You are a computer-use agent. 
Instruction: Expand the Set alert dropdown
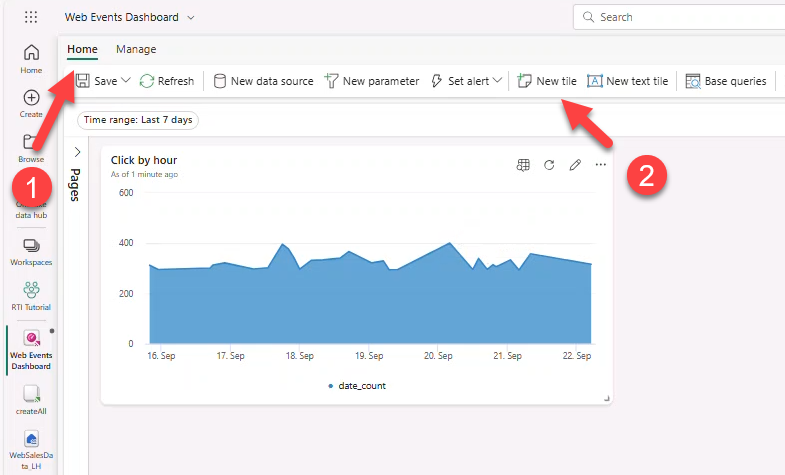[498, 81]
